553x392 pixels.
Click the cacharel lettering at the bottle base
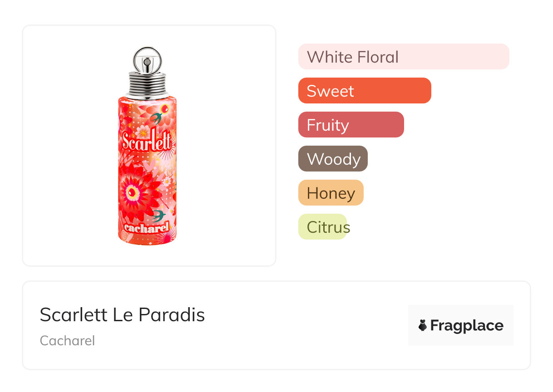(146, 227)
